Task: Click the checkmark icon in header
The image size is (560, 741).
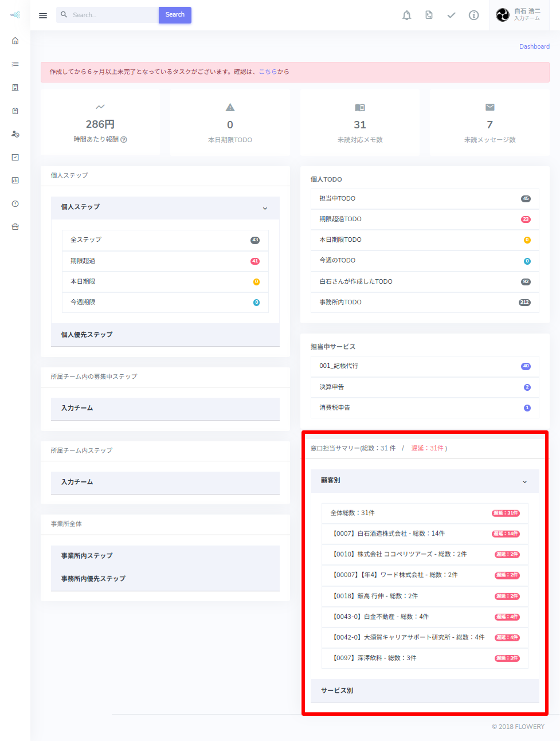Action: 451,15
